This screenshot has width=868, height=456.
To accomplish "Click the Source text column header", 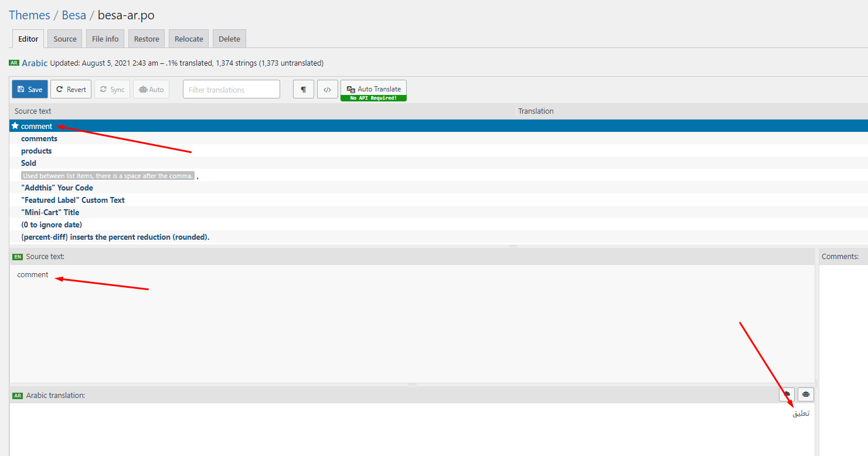I will point(33,111).
